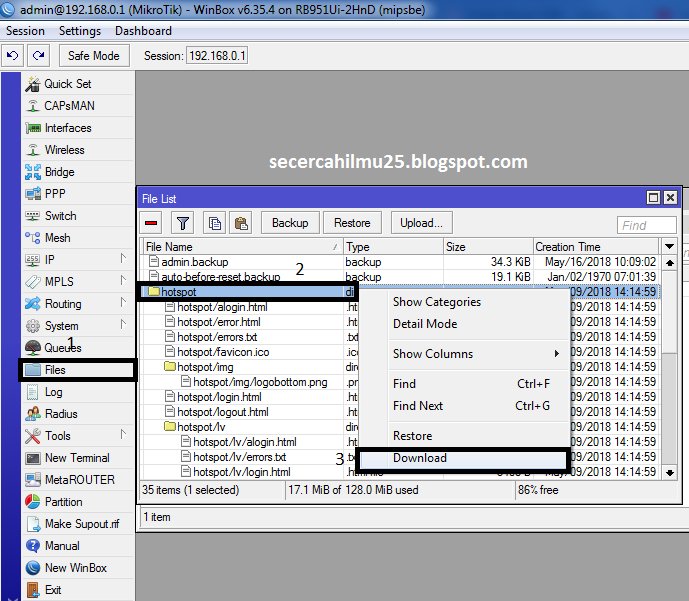Screen dimensions: 689x601
Task: Sort by the Size column header
Action: 488,247
